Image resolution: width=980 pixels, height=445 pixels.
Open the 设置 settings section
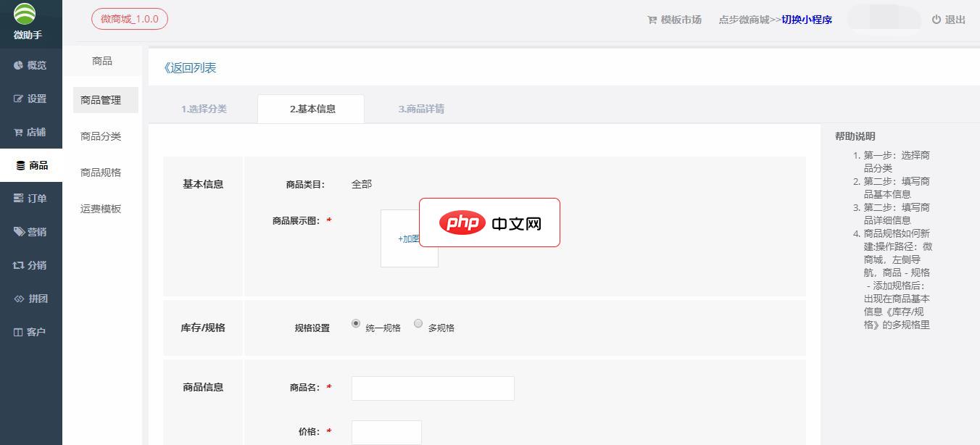click(30, 99)
